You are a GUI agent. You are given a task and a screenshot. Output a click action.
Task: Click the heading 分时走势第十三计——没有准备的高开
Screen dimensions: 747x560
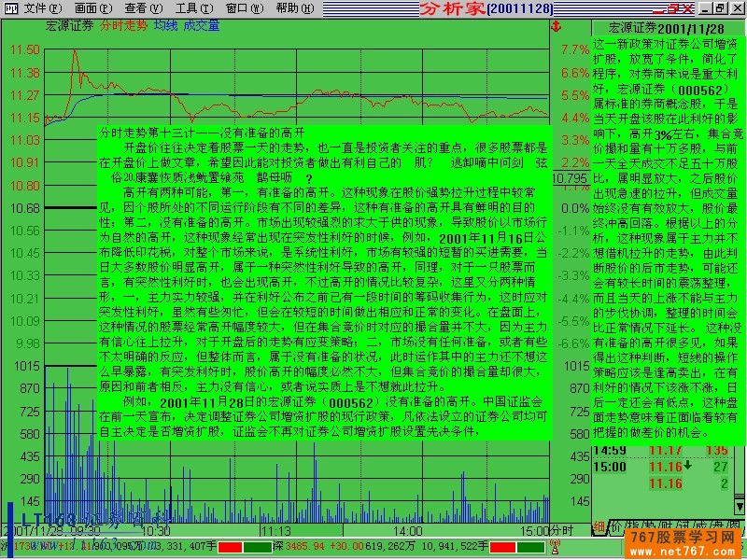tap(202, 133)
